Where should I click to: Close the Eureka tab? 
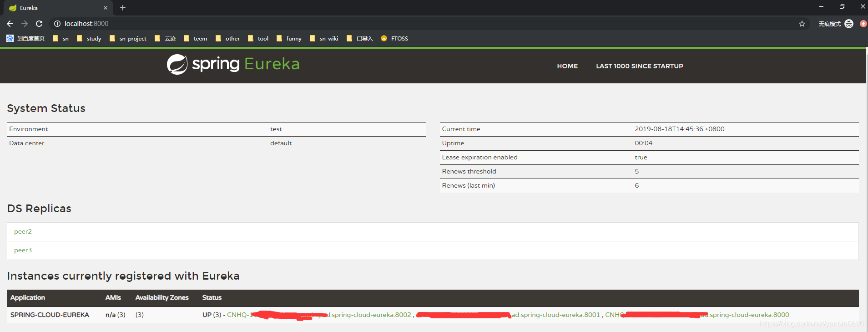(106, 8)
